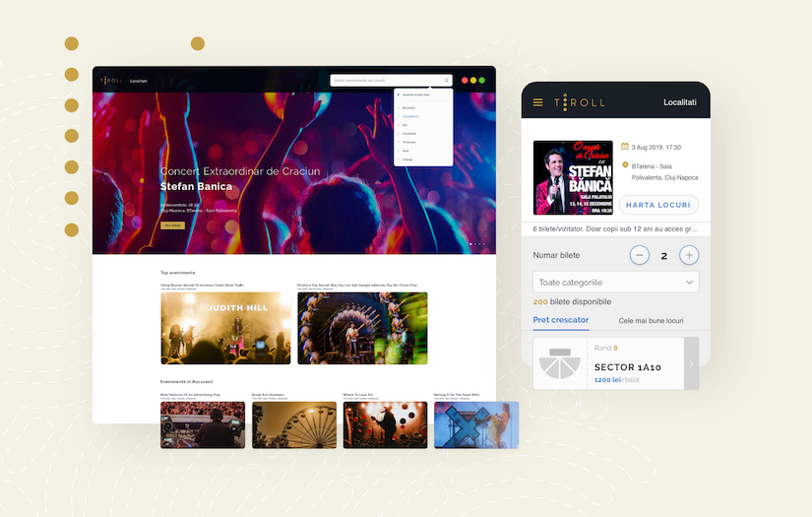Click the yellow Vezi bilete button on the hero banner
Screen dimensions: 812x517
172,226
